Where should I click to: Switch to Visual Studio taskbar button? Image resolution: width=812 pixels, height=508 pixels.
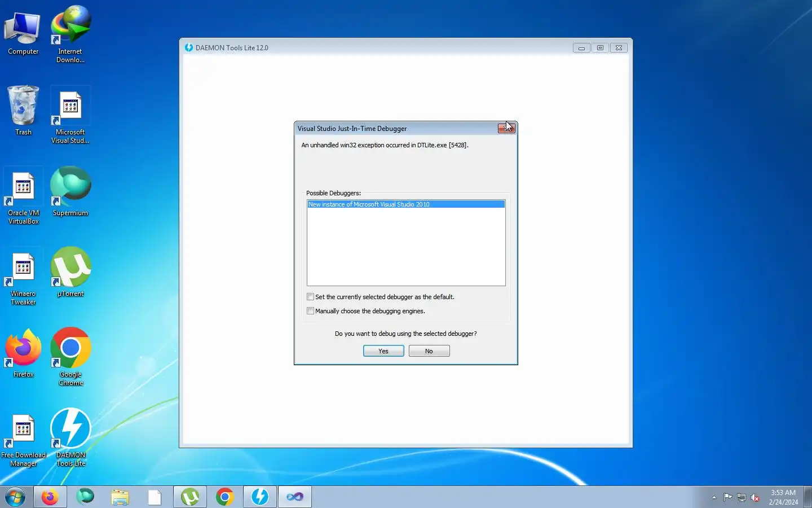click(295, 497)
